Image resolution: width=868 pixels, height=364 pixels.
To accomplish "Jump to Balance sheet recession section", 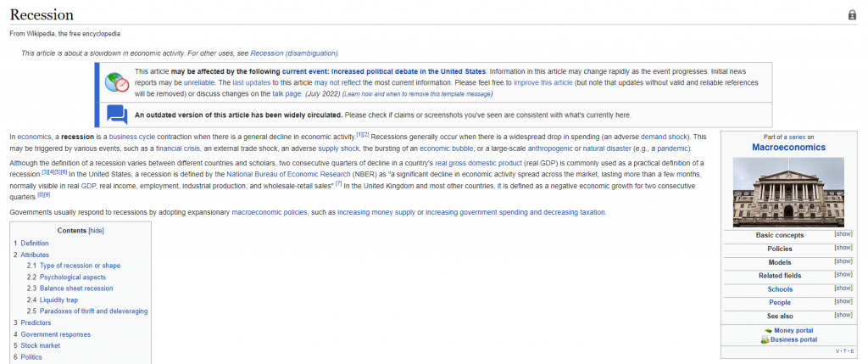I will click(x=76, y=288).
